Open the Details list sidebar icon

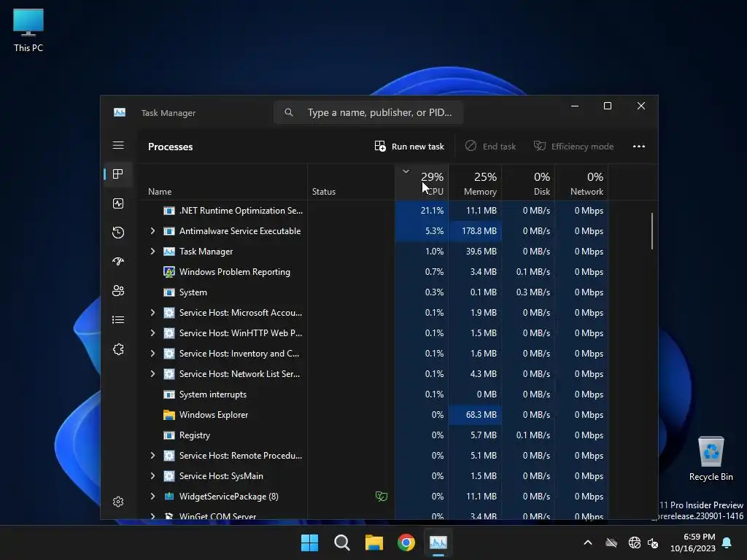point(118,319)
